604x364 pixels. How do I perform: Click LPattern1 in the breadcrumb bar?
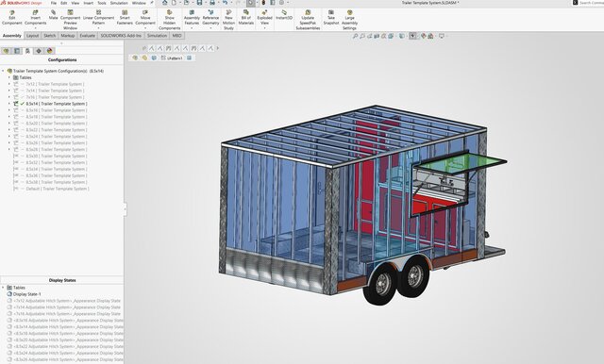pos(172,58)
